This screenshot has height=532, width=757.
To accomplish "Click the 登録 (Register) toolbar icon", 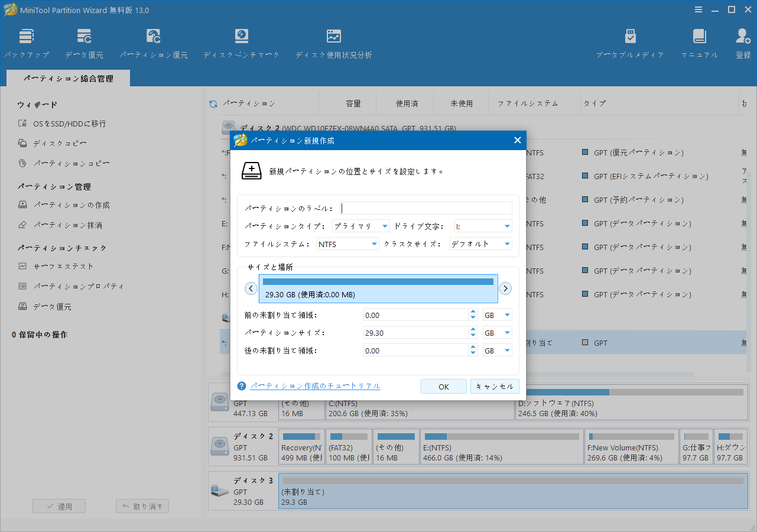I will tap(742, 41).
